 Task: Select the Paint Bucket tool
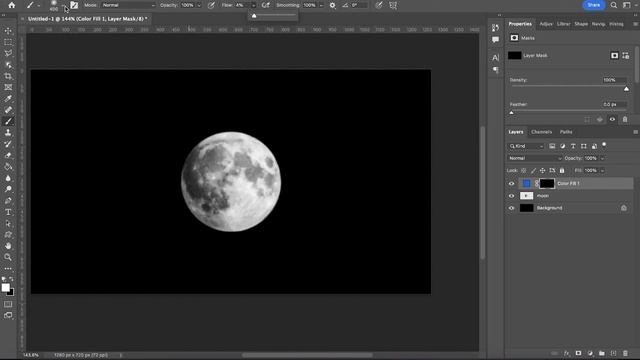(x=8, y=167)
